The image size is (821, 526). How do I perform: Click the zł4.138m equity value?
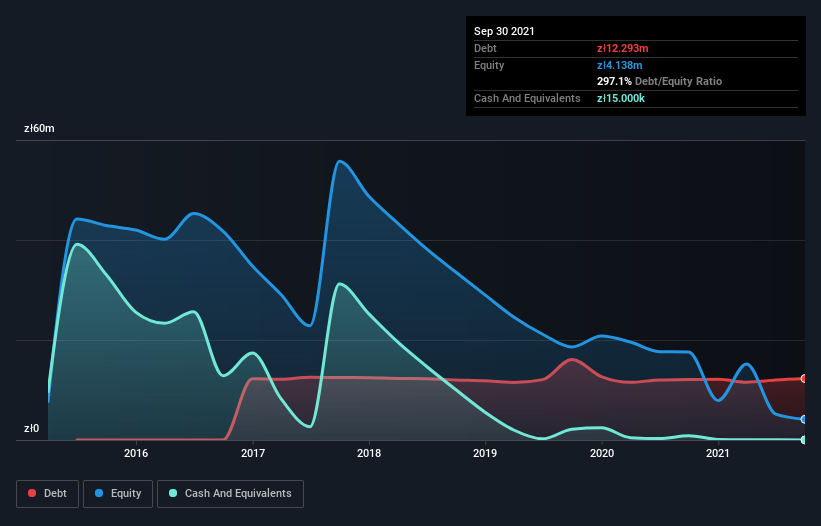point(619,65)
